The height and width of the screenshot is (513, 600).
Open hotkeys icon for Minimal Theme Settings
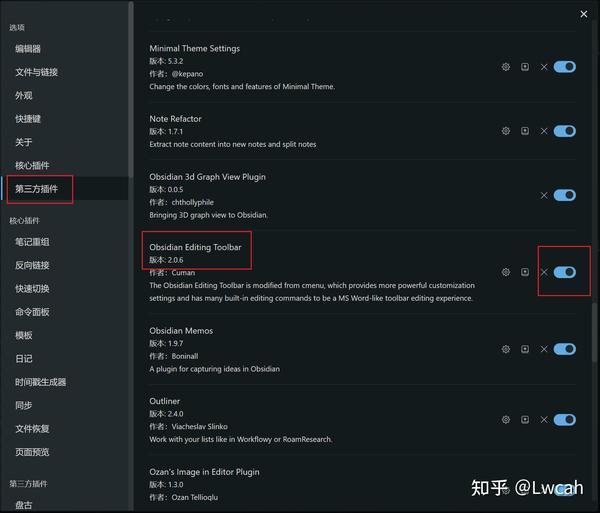pos(525,67)
